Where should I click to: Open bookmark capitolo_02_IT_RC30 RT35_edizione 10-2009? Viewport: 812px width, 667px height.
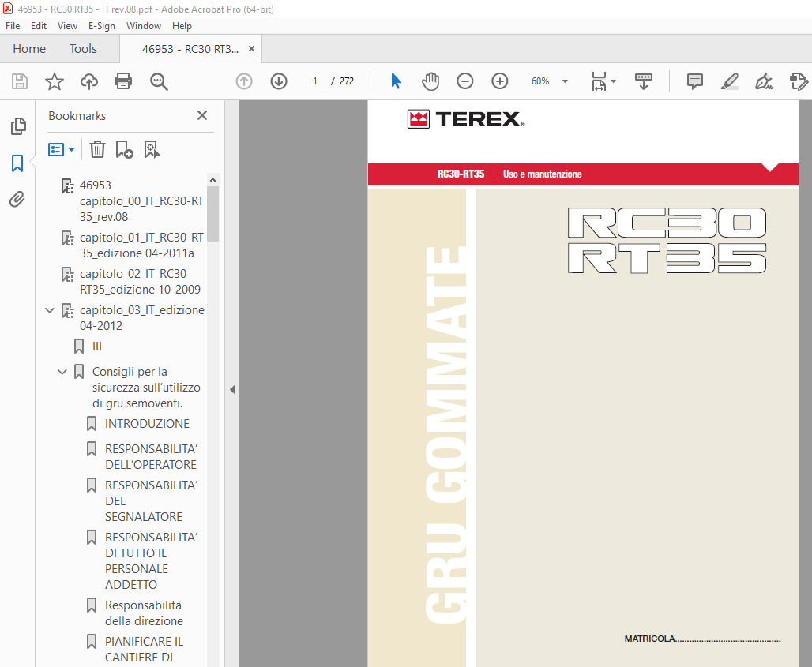[140, 282]
